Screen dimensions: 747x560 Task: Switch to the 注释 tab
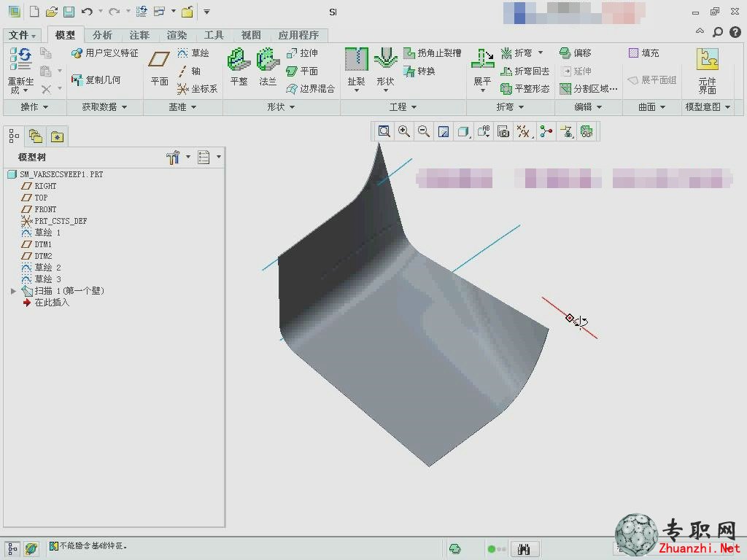(139, 35)
